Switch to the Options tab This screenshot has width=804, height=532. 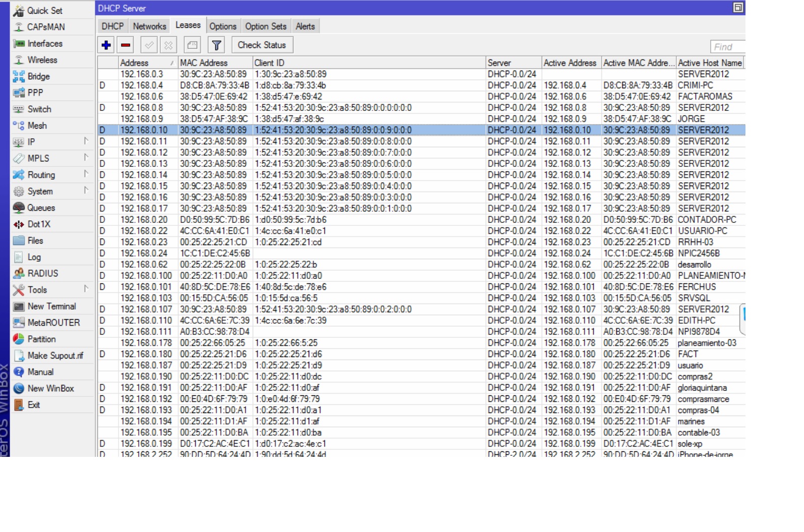[x=223, y=26]
